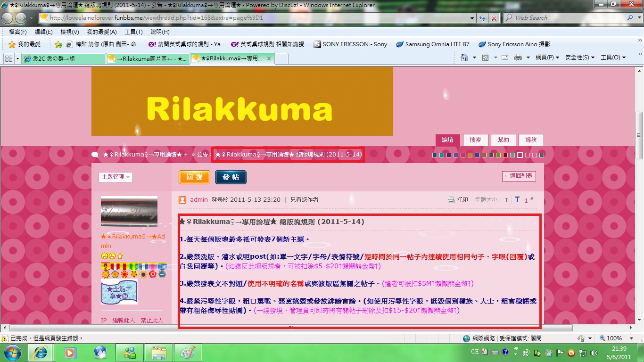The height and width of the screenshot is (362, 644).
Task: Open the Favorites star button (我的最愛)
Action: pyautogui.click(x=25, y=44)
